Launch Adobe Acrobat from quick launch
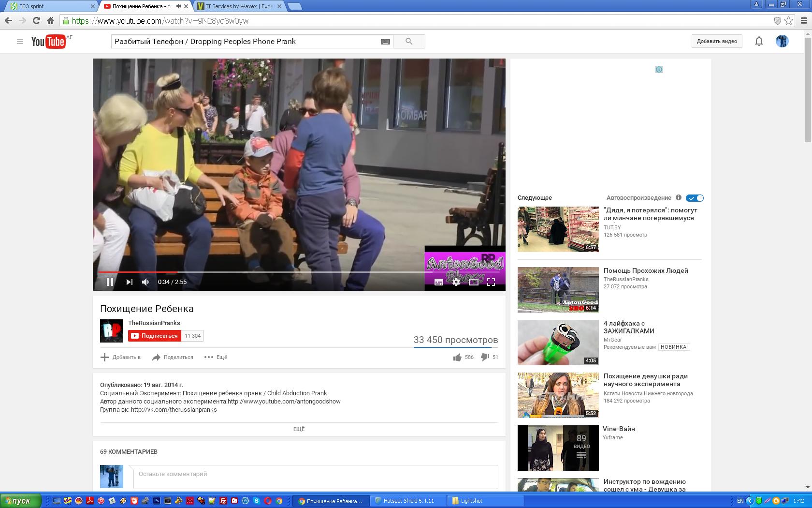Viewport: 812px width, 508px height. [x=90, y=501]
